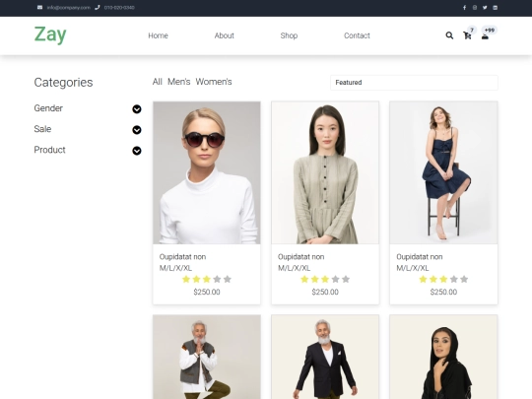Click the Categories heading
This screenshot has width=532, height=399.
click(x=63, y=83)
